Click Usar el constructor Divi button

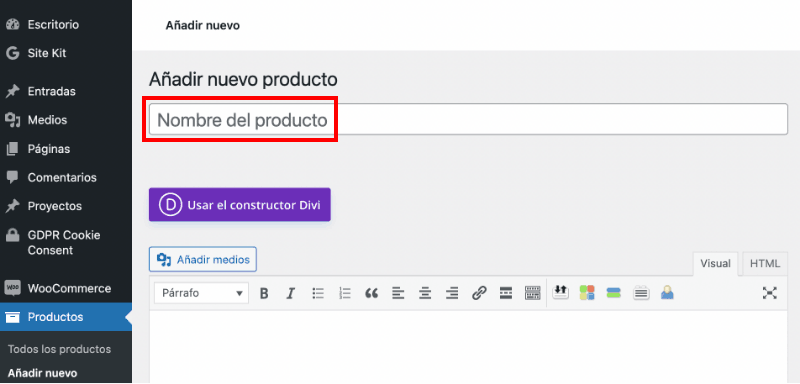240,204
